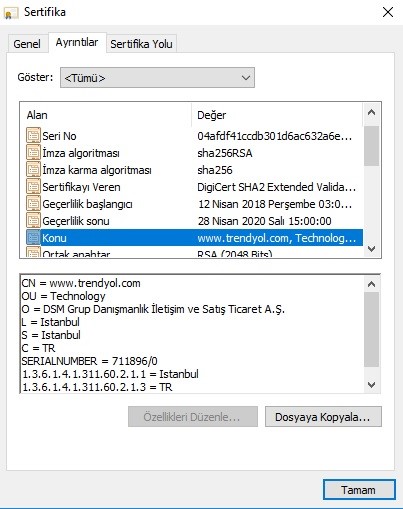Click the Değer column header
403x509 pixels.
coord(277,115)
